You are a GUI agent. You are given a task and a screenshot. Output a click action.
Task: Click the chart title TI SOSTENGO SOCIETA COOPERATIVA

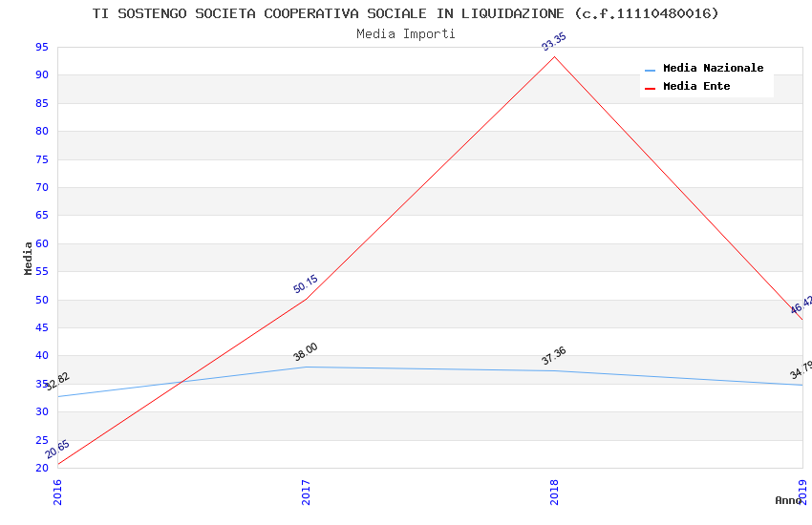coord(406,13)
